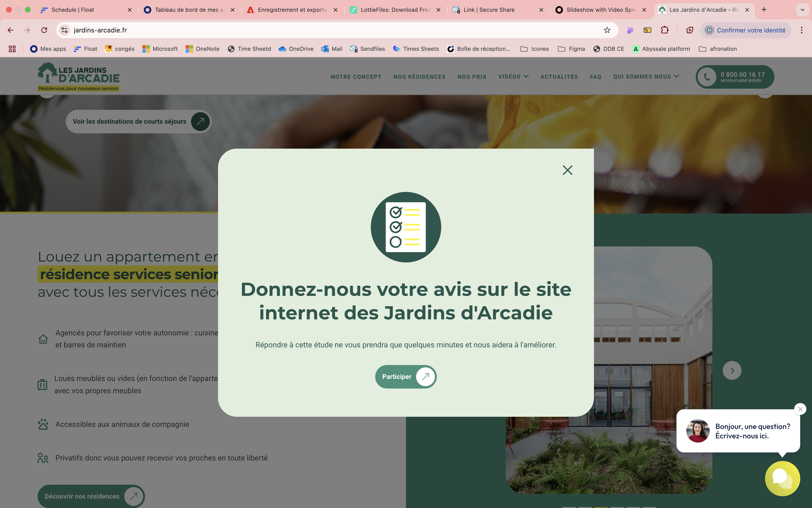Open Actualités menu item

click(x=559, y=77)
